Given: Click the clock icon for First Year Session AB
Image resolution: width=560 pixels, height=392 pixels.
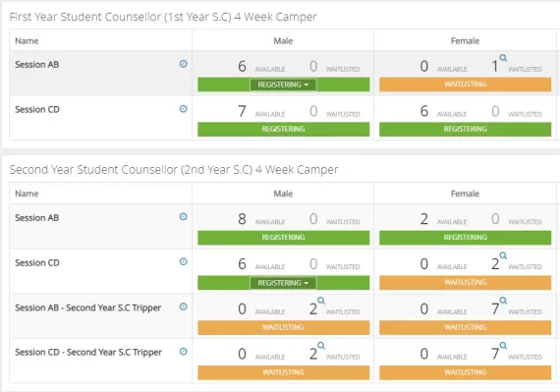Looking at the screenshot, I should tap(183, 64).
